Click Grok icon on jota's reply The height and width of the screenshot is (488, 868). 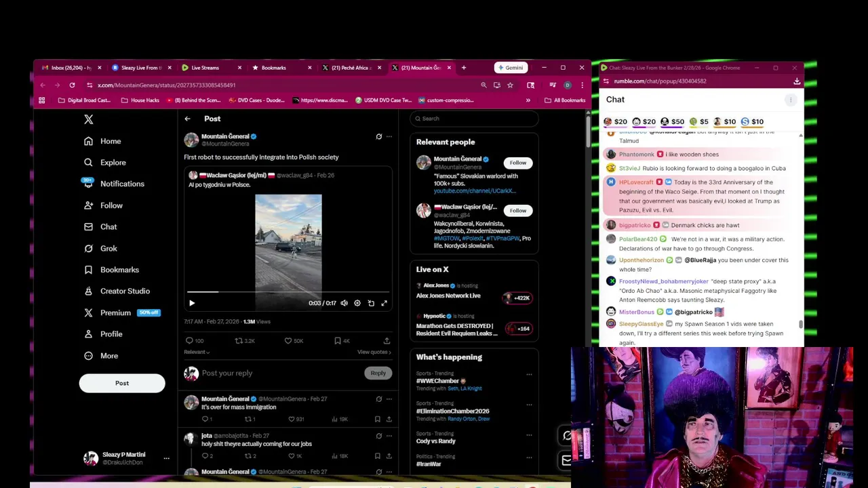click(379, 436)
